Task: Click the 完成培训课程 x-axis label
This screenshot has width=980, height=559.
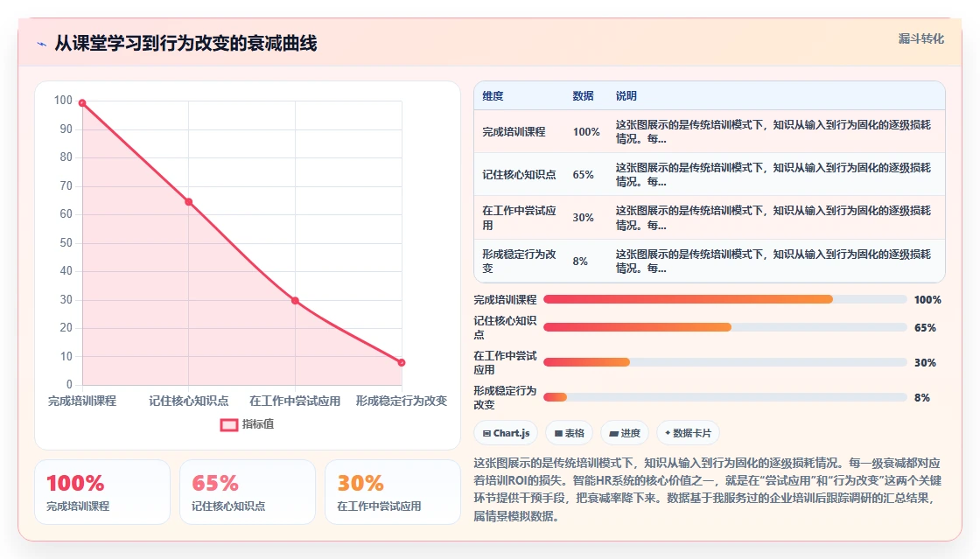Action: pyautogui.click(x=82, y=401)
